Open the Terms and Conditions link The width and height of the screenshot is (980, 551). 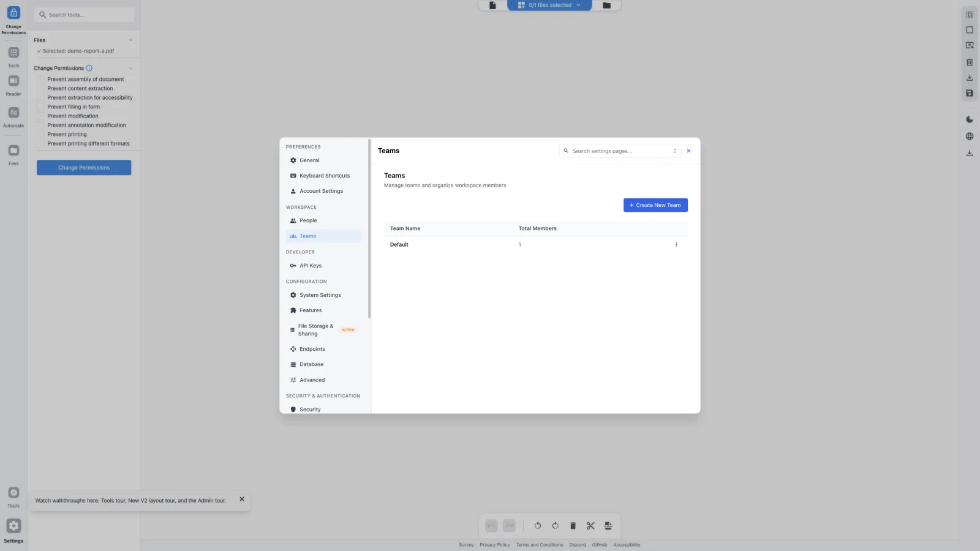[x=540, y=545]
